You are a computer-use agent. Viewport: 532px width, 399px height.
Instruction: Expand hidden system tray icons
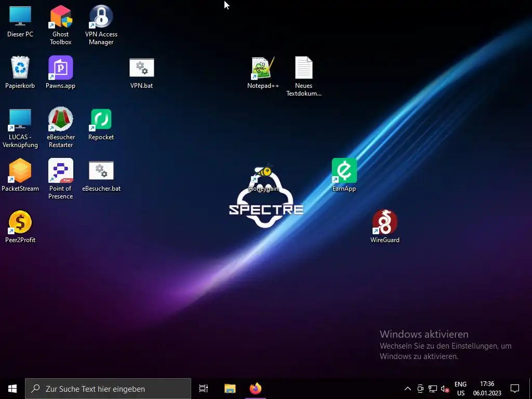pos(408,389)
